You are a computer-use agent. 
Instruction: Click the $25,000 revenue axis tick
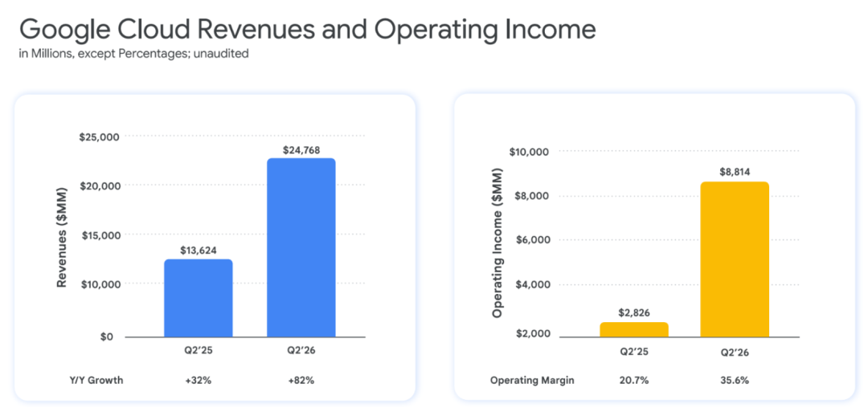(x=100, y=137)
